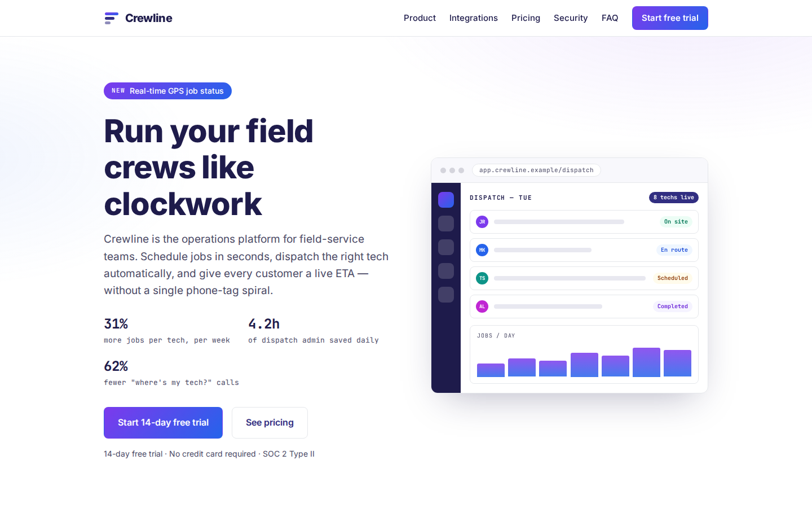The image size is (812, 508).
Task: Open the Integrations nav link
Action: pyautogui.click(x=474, y=18)
